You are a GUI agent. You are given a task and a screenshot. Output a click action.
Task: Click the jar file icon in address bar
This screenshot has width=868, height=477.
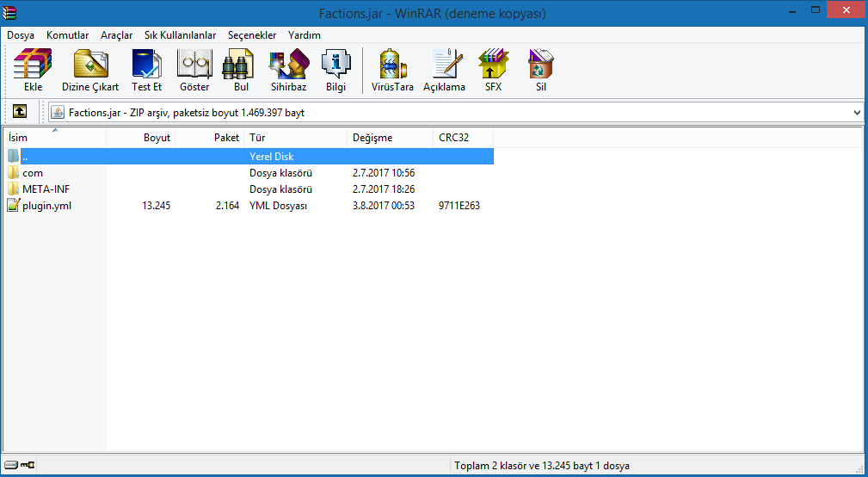click(58, 113)
